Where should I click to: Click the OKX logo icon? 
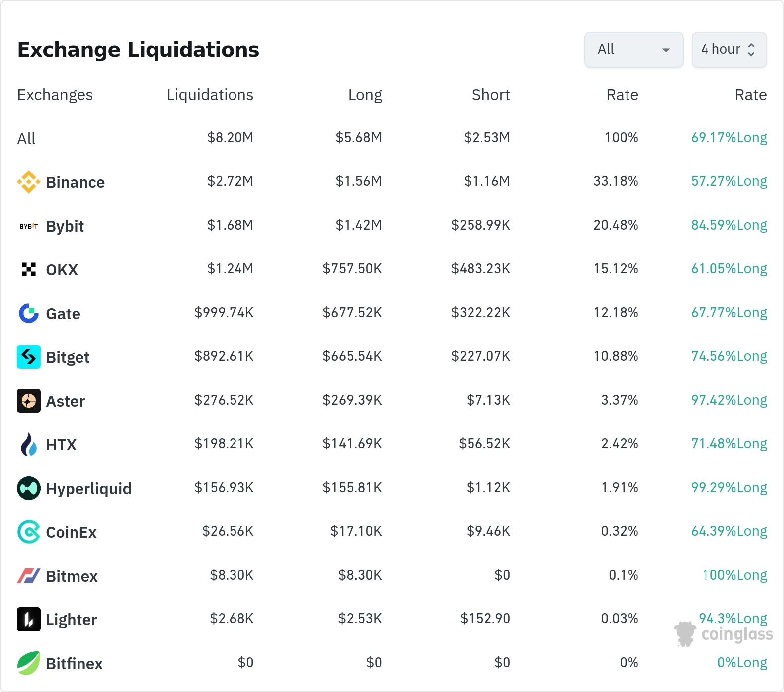pos(29,269)
